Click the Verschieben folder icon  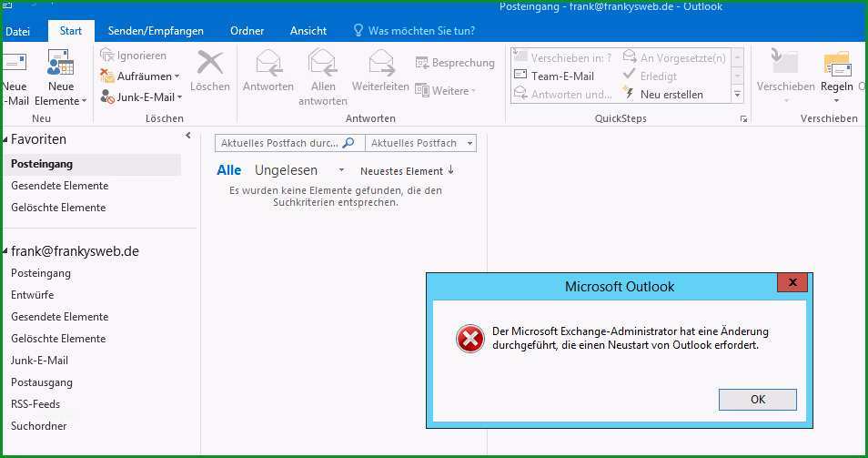point(784,63)
